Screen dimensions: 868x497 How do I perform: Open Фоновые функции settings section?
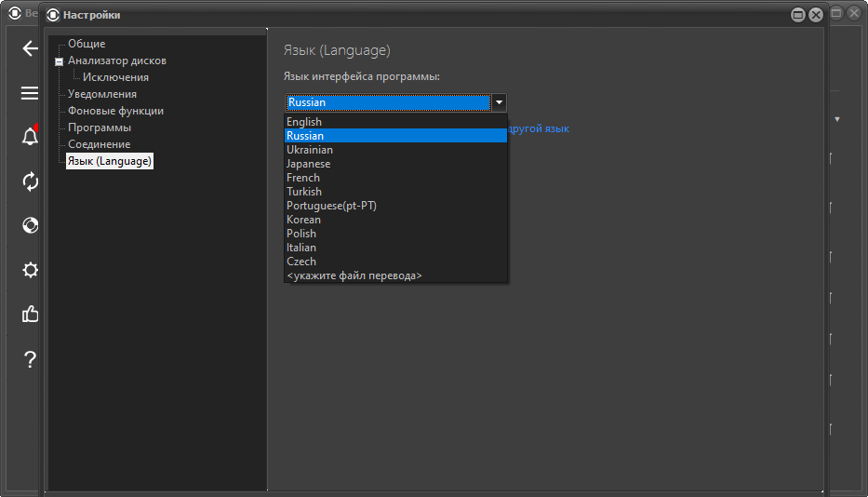(115, 111)
